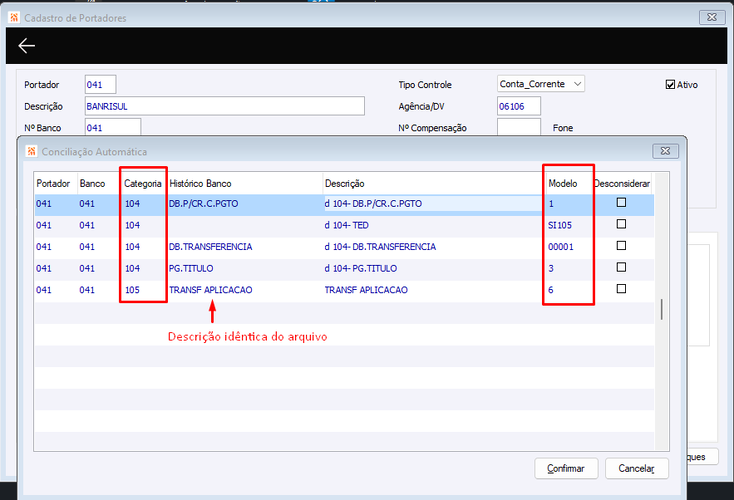This screenshot has height=500, width=734.
Task: Click the Cadastro de Portadores window icon
Action: point(14,18)
